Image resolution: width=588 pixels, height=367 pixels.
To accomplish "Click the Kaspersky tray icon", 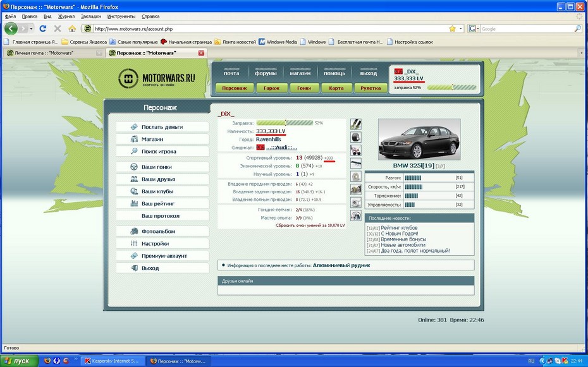I will 565,361.
